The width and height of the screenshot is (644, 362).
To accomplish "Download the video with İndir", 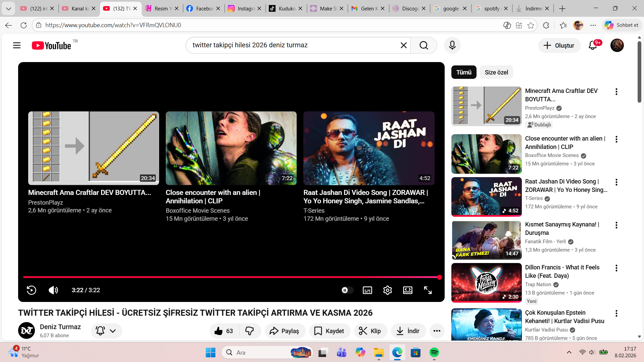I will tap(408, 331).
